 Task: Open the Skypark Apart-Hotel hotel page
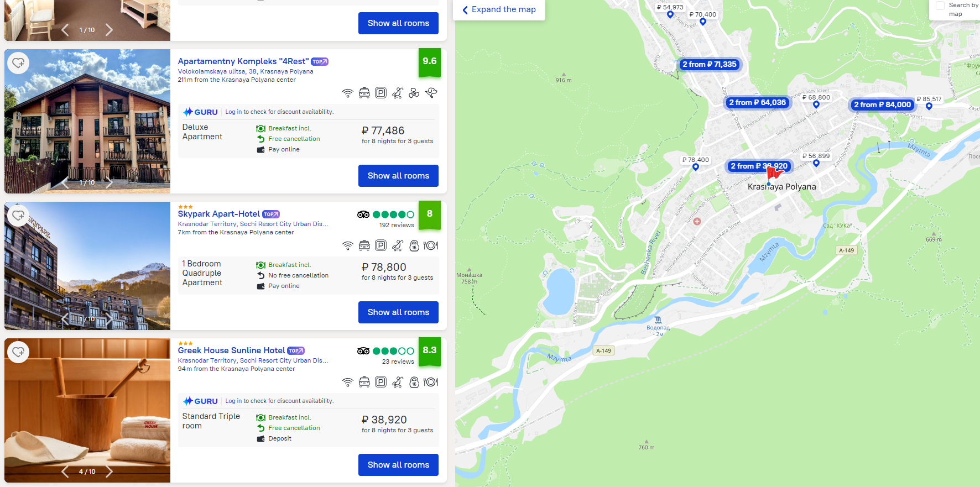coord(219,214)
